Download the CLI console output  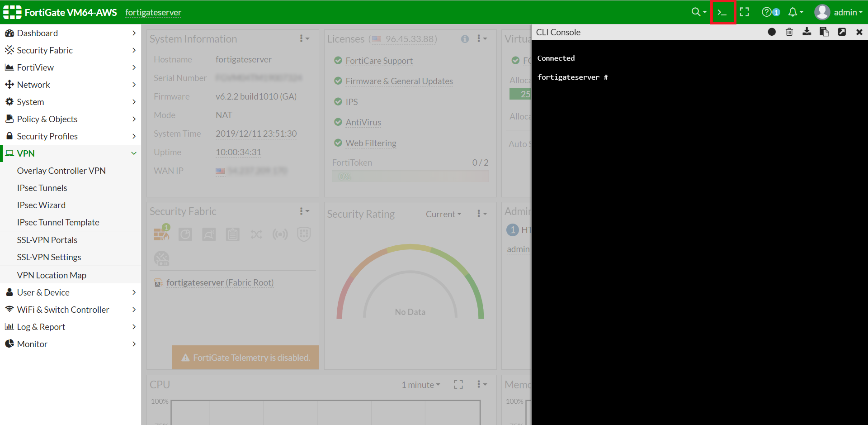tap(807, 32)
